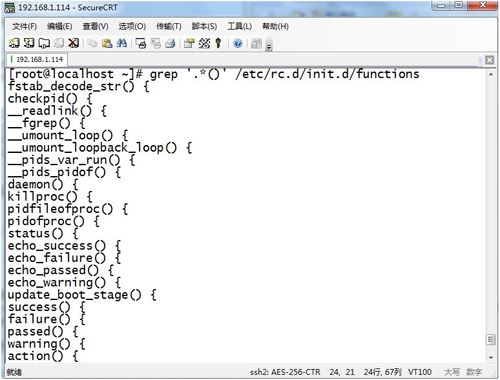Click the terminal scrollbar down arrow

coord(491,358)
